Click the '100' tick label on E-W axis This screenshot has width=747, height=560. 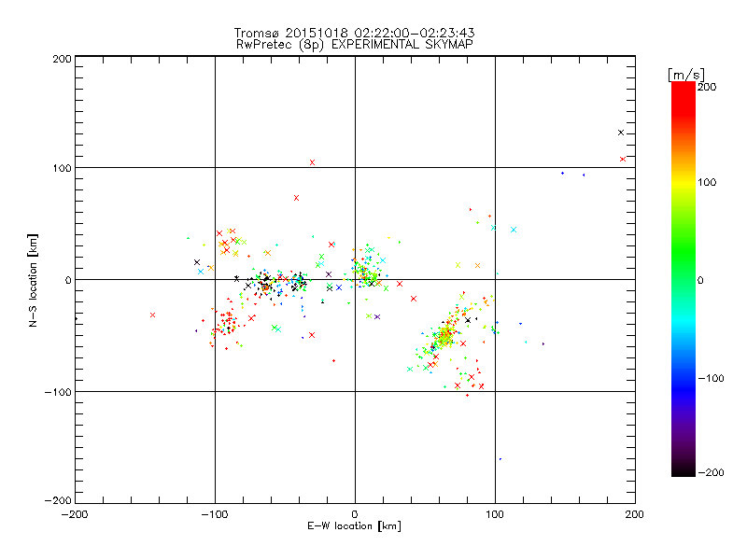495,514
